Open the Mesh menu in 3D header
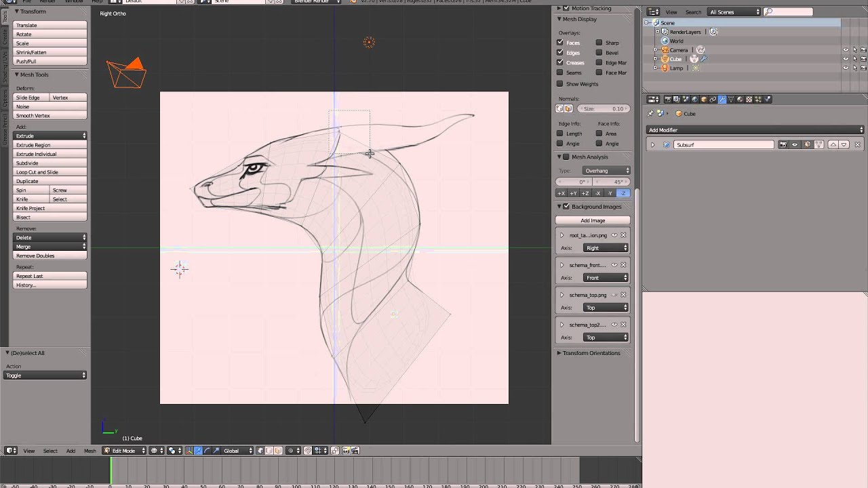This screenshot has height=488, width=868. [90, 451]
